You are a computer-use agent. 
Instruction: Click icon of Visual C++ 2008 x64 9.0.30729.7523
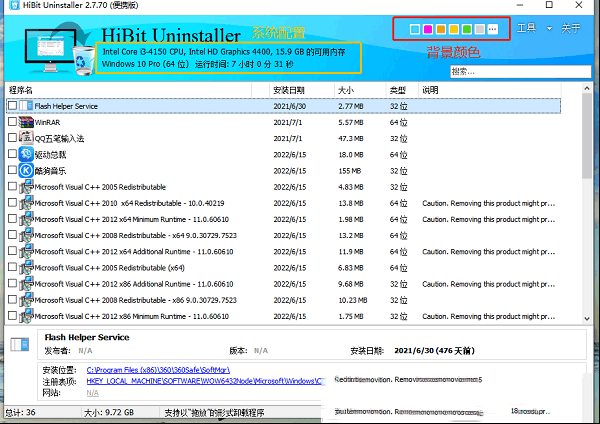[x=26, y=235]
